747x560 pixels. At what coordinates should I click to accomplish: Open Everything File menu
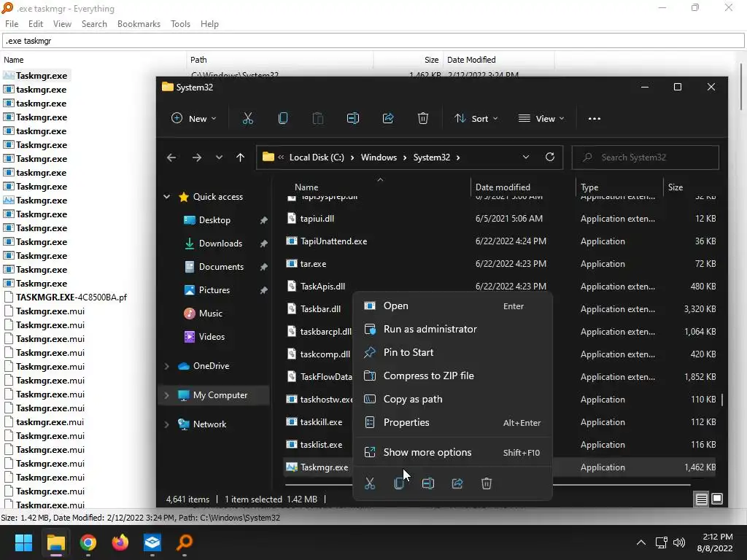12,24
